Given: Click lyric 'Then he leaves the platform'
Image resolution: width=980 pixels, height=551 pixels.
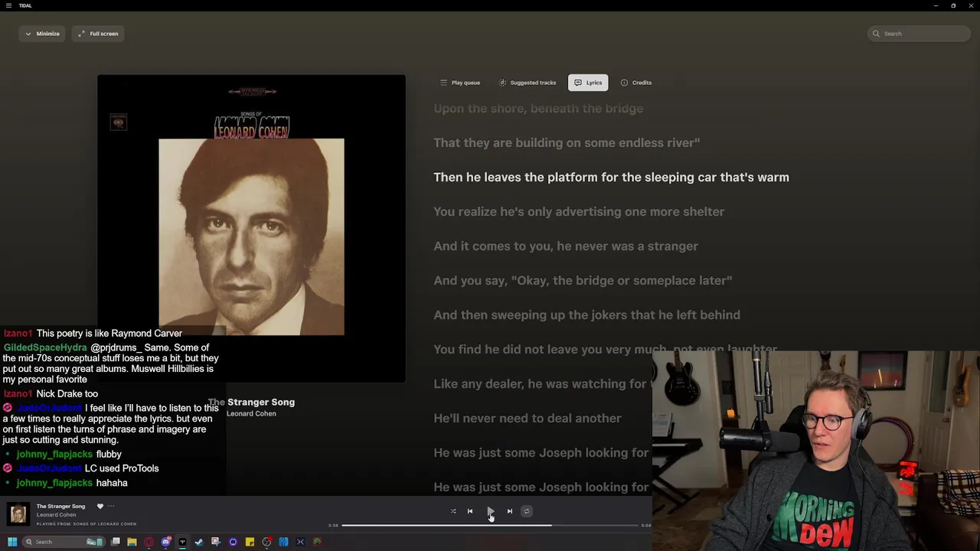Looking at the screenshot, I should 611,177.
